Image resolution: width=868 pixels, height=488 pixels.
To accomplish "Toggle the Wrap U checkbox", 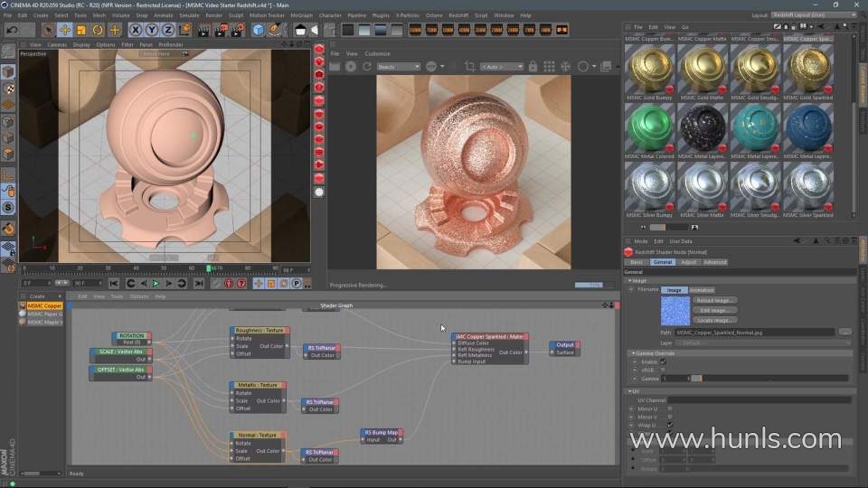I will pyautogui.click(x=669, y=424).
